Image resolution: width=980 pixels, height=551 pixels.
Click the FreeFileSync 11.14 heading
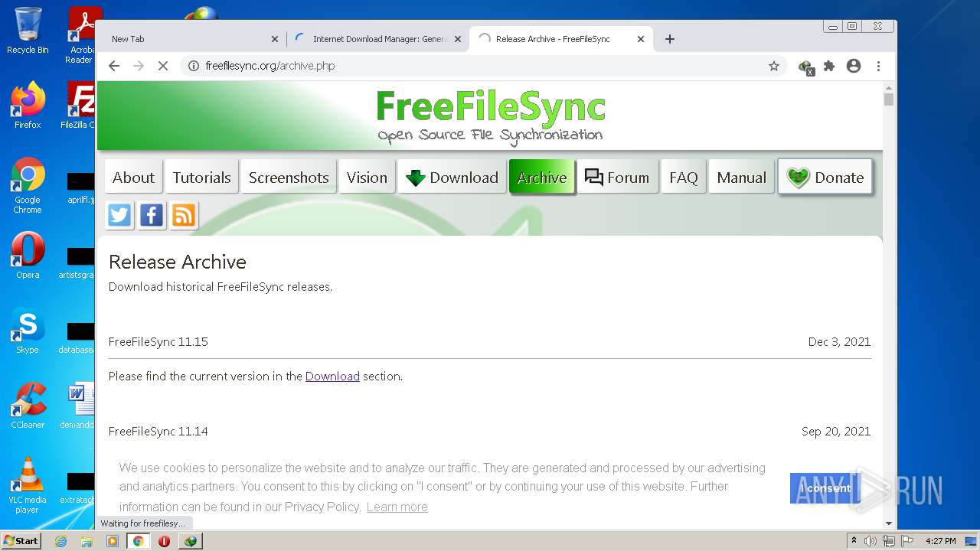tap(158, 432)
